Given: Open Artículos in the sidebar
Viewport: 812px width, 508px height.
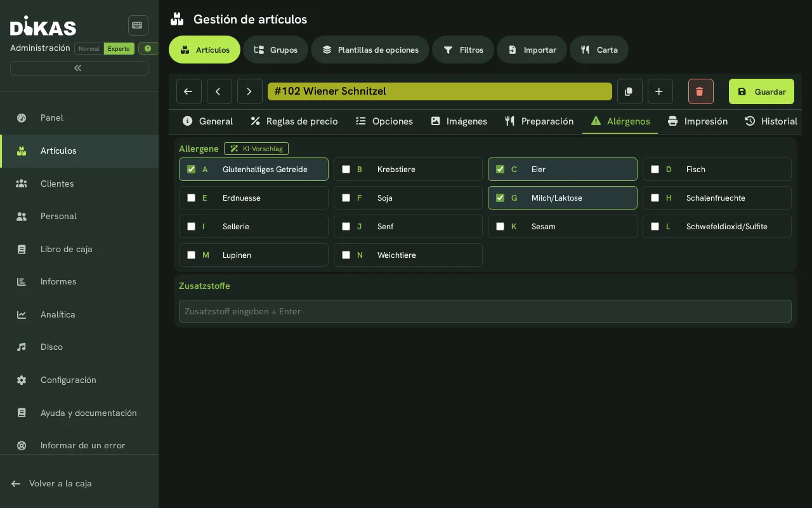Looking at the screenshot, I should coord(79,150).
